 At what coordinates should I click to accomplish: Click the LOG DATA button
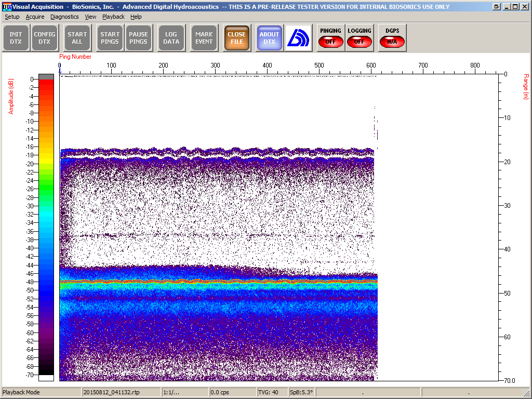tap(171, 38)
